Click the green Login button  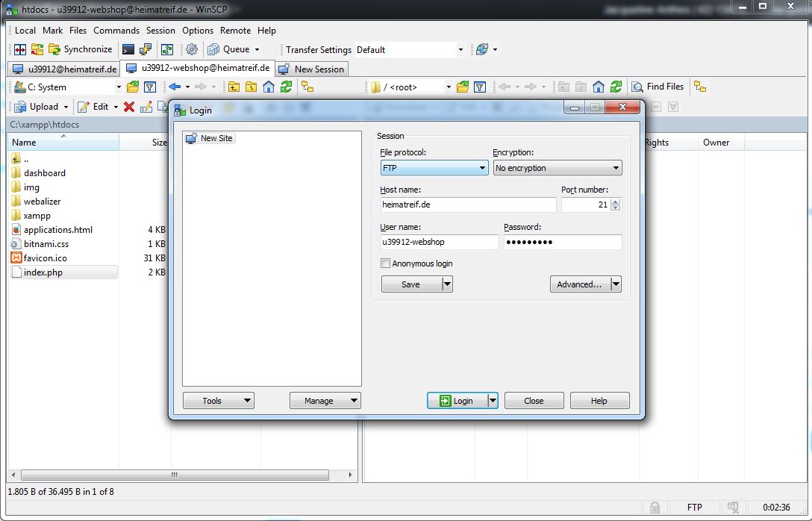click(x=457, y=401)
